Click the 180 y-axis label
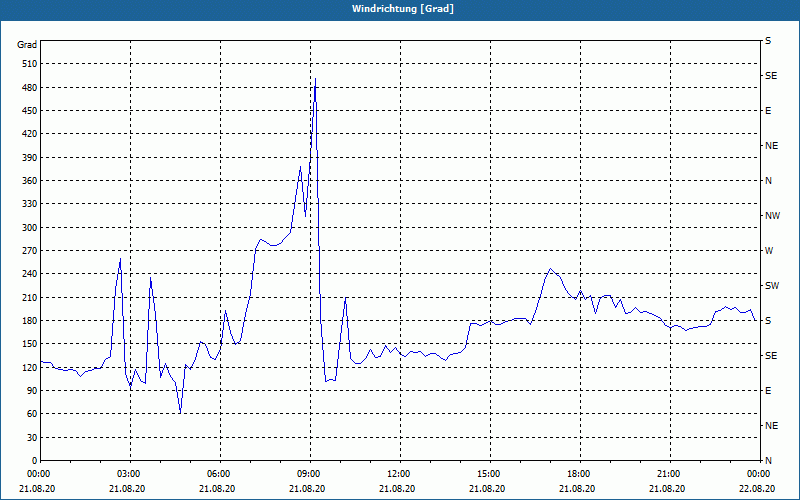The width and height of the screenshot is (800, 500). point(30,321)
